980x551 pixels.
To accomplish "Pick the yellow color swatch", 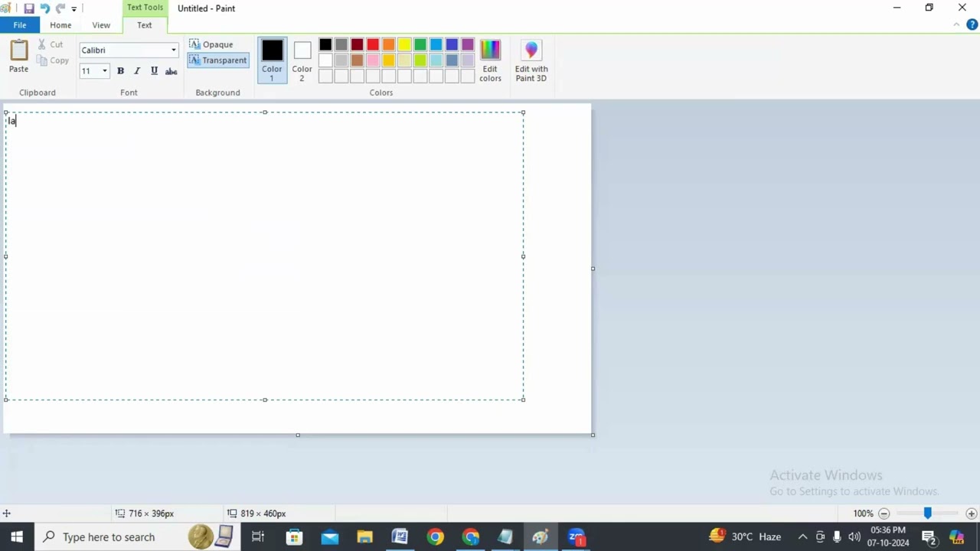I will click(x=404, y=45).
